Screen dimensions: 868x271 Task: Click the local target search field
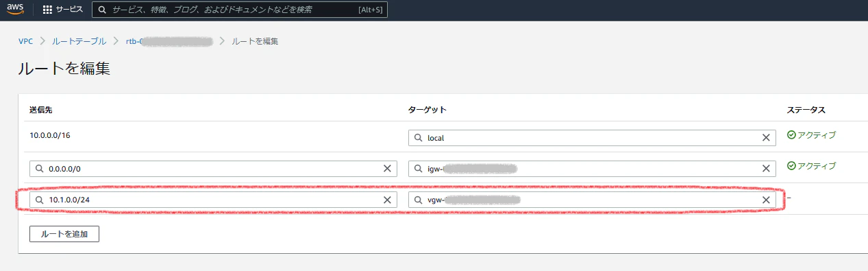point(592,138)
